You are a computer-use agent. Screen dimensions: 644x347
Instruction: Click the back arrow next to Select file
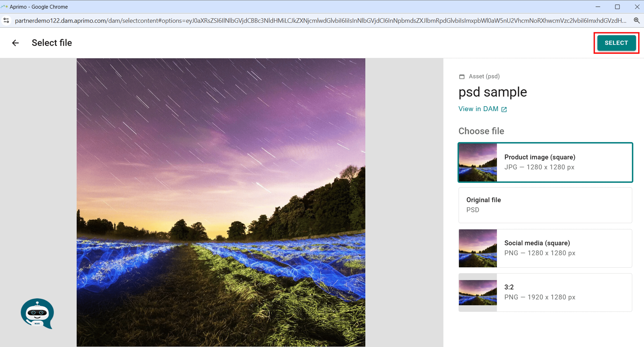coord(15,43)
